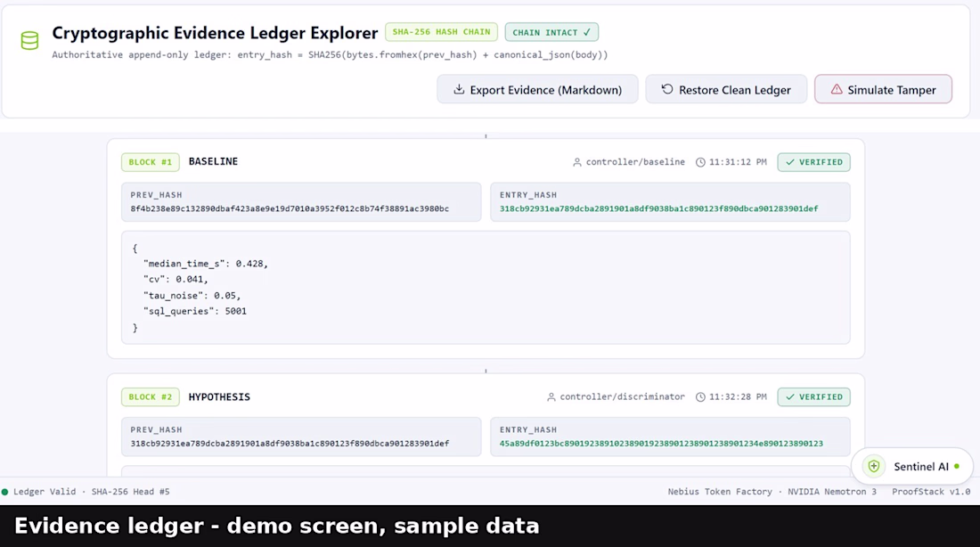Viewport: 980px width, 547px height.
Task: Click the SHA-256 HASH CHAIN badge
Action: [441, 32]
